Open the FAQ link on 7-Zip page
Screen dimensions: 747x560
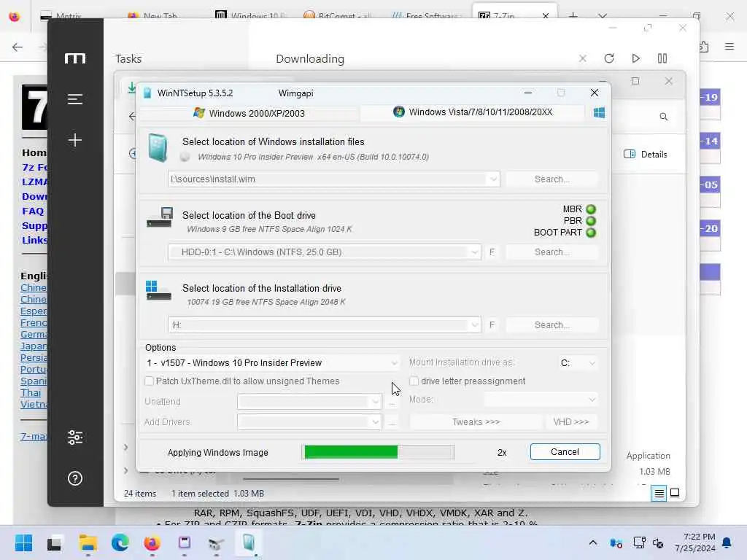pyautogui.click(x=33, y=211)
